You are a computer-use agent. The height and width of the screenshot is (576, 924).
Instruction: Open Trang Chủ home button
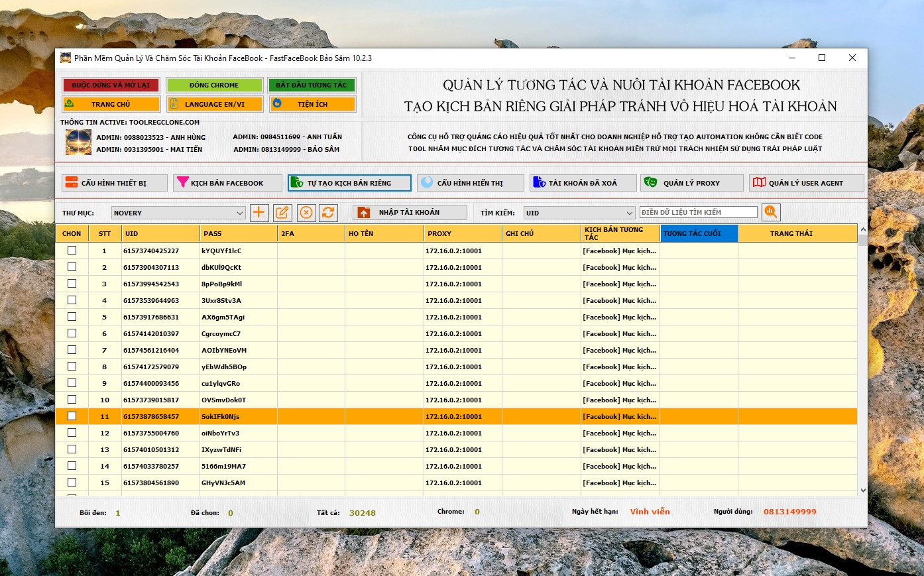click(x=111, y=104)
